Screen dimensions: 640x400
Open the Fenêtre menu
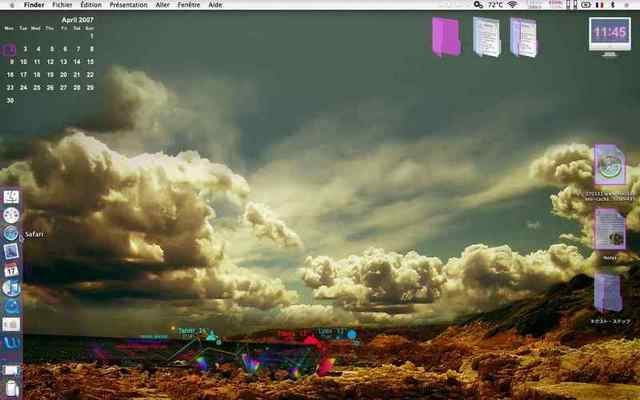click(x=188, y=5)
